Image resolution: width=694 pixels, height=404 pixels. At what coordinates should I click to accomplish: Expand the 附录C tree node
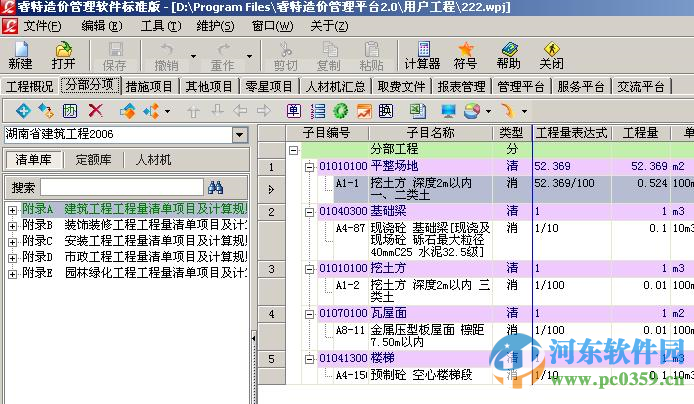point(12,242)
